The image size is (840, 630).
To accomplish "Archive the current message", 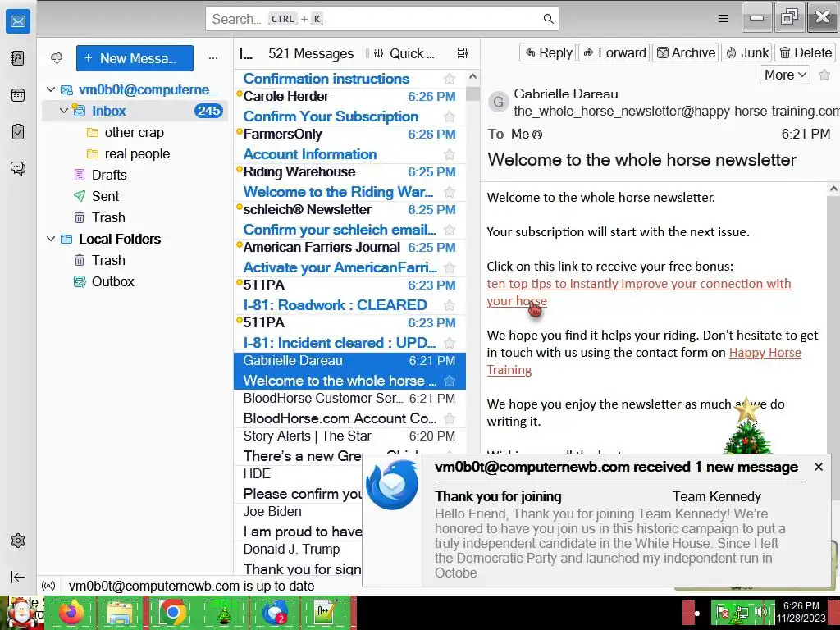I will pos(685,52).
